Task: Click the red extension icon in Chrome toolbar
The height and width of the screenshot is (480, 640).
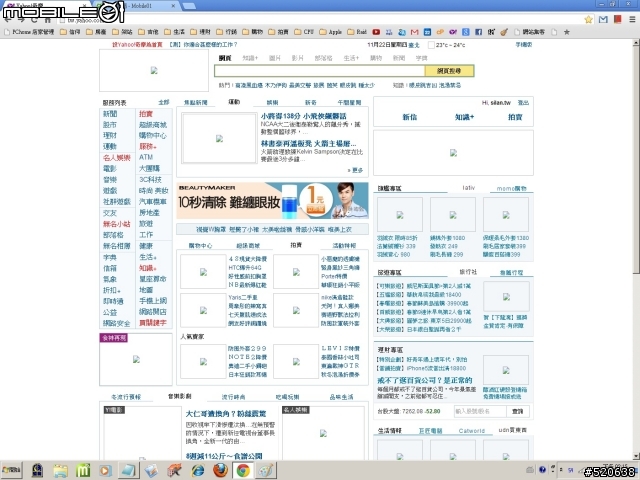Action: point(617,19)
